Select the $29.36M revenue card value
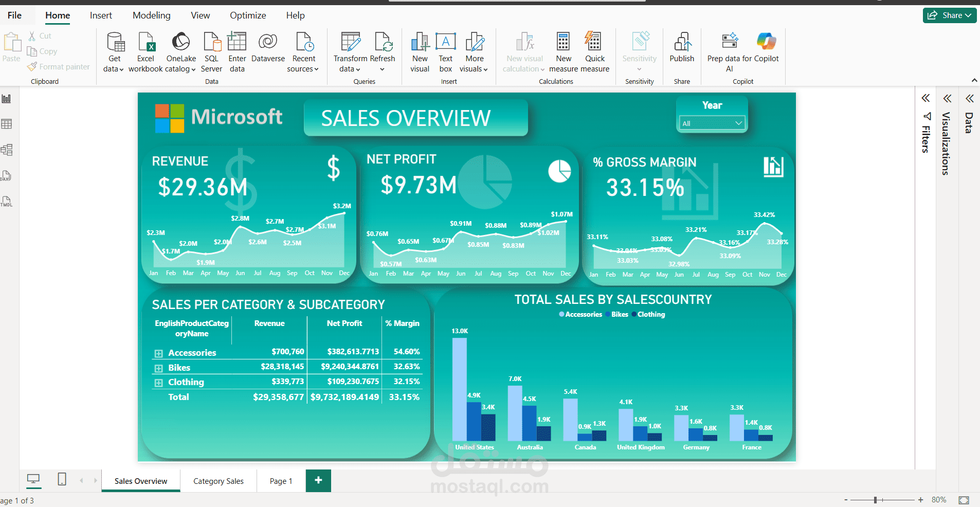Screen dimensions: 980x507 pyautogui.click(x=203, y=187)
